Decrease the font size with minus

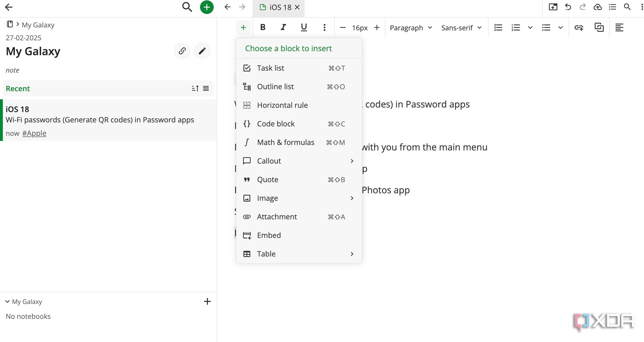343,27
